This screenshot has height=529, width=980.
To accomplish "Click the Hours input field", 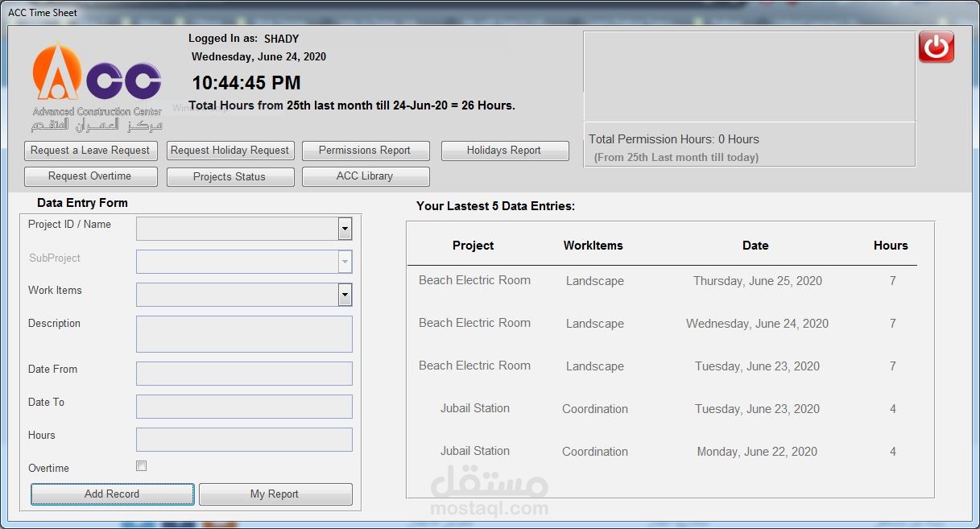I will [244, 440].
